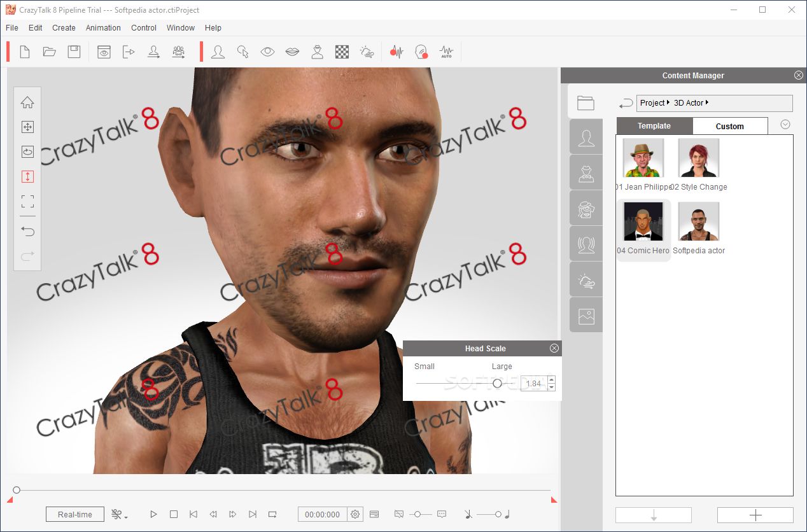Open preview window icon with eye

[x=104, y=52]
